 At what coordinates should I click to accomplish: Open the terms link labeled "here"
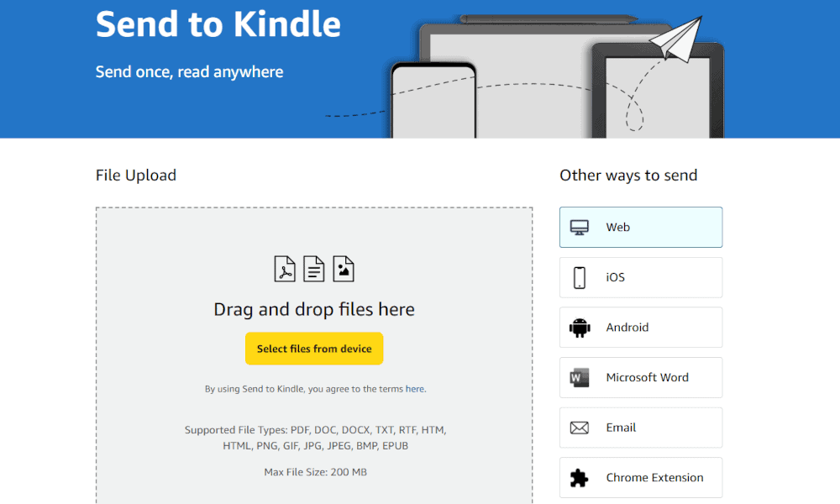[x=415, y=389]
